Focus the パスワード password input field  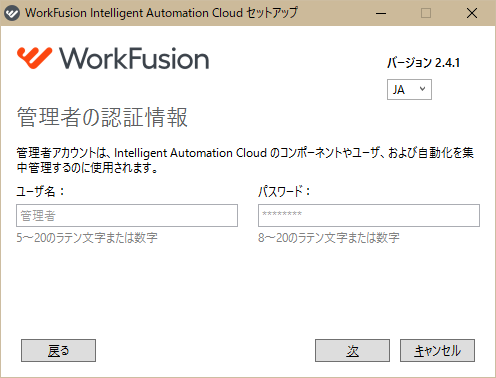point(369,216)
